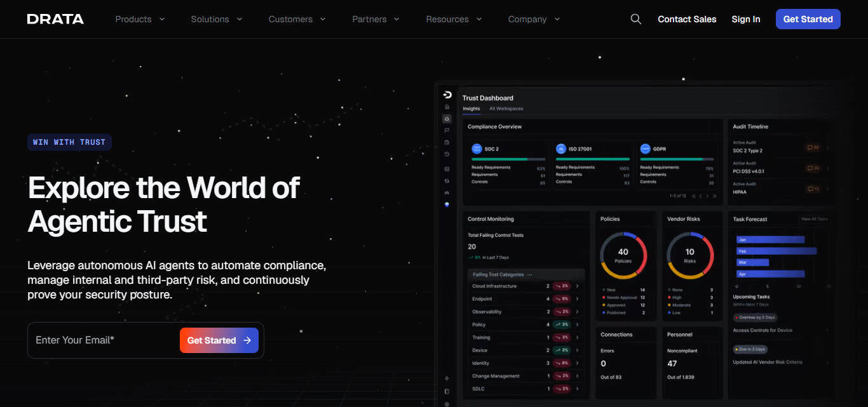868x407 pixels.
Task: Click the GDPR framework badge icon
Action: coord(646,149)
